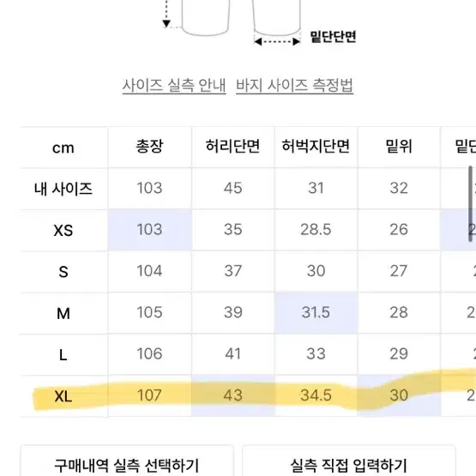The width and height of the screenshot is (476, 476).
Task: Click the vertical scrollbar beside the table
Action: point(470,204)
